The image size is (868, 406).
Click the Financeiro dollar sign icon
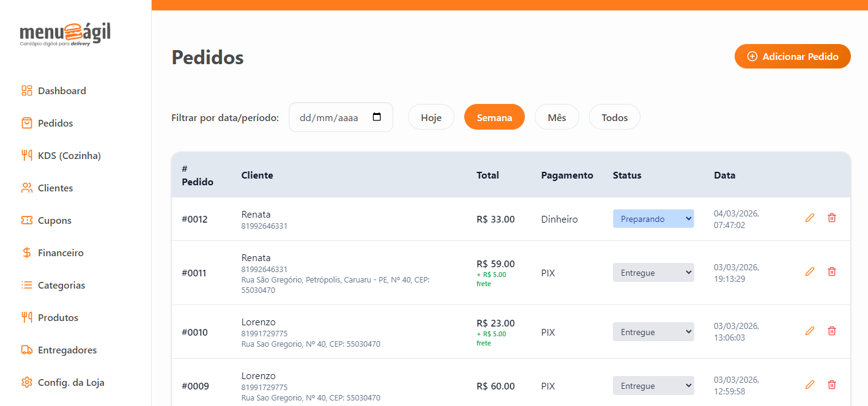[x=26, y=253]
